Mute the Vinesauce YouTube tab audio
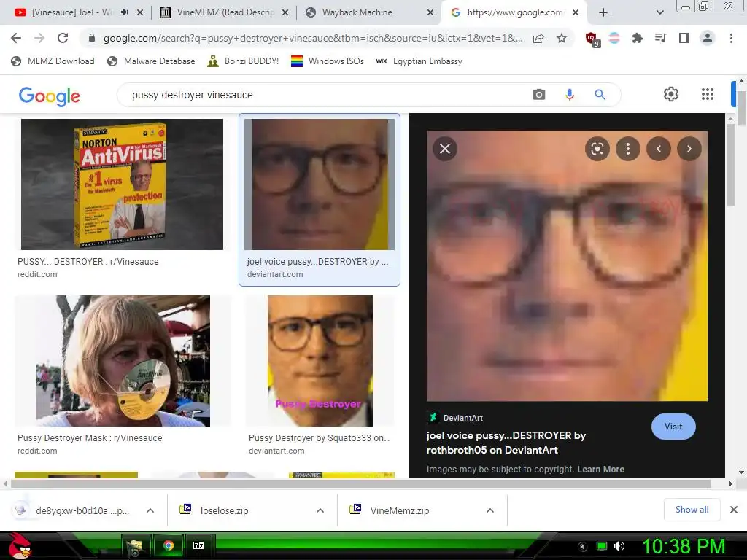Screen dimensions: 747x560 point(124,12)
